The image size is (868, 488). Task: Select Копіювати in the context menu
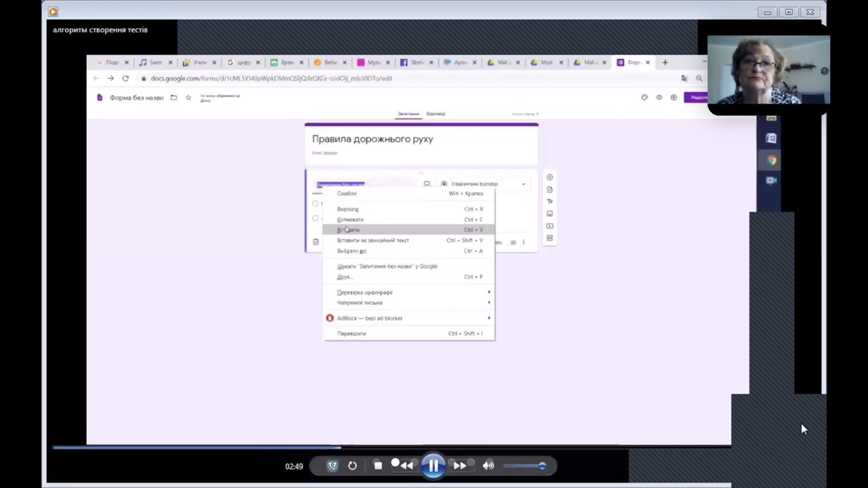click(x=350, y=220)
